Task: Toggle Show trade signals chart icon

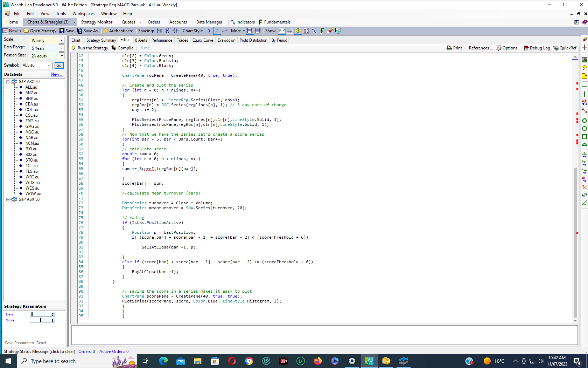Action: [282, 31]
